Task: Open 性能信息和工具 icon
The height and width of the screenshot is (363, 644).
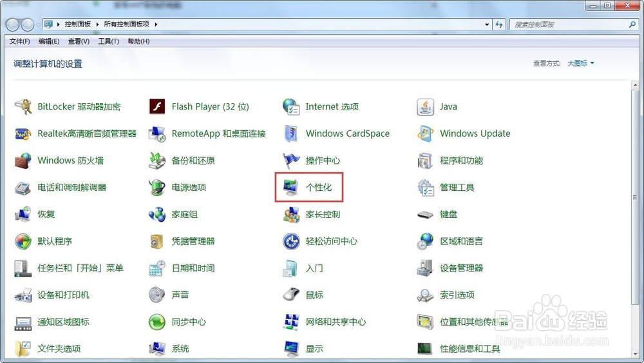Action: tap(425, 349)
